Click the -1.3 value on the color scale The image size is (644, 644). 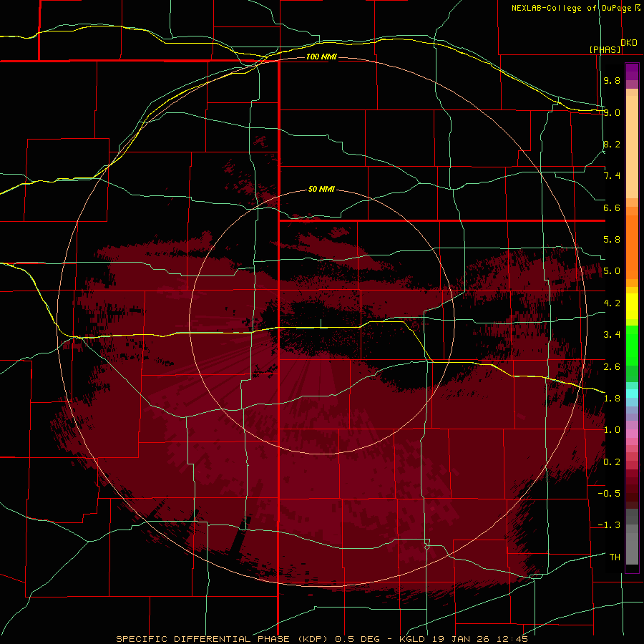(x=609, y=525)
